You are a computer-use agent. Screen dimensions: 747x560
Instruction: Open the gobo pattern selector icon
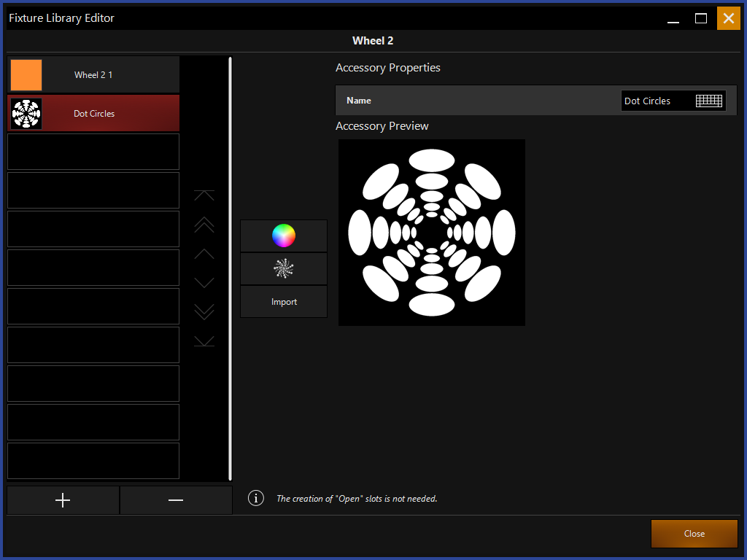284,268
